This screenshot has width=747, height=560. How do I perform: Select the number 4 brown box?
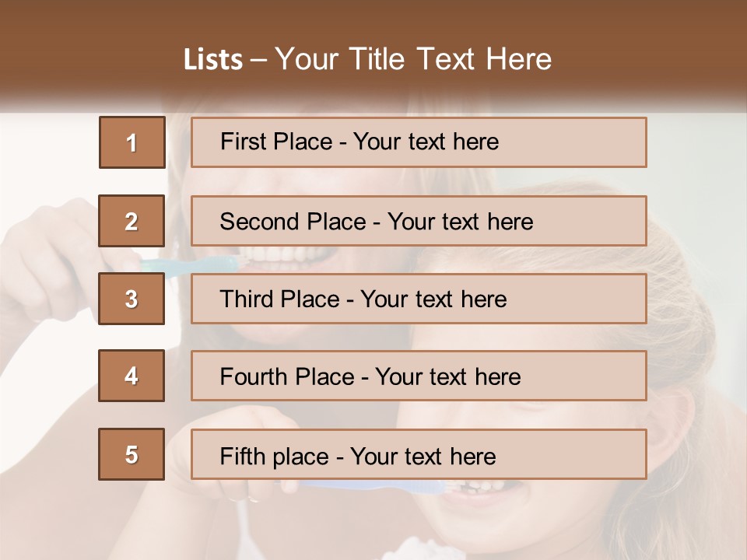coord(132,376)
